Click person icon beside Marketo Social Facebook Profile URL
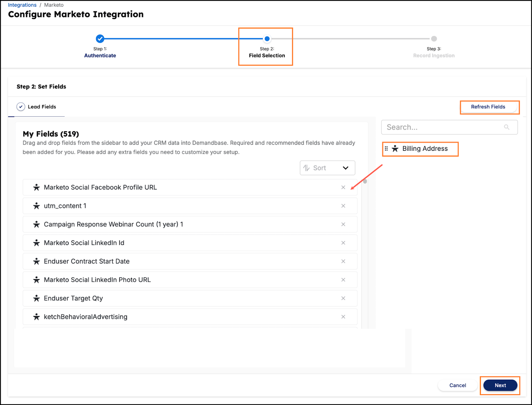Screen dimensions: 532x405 click(37, 187)
